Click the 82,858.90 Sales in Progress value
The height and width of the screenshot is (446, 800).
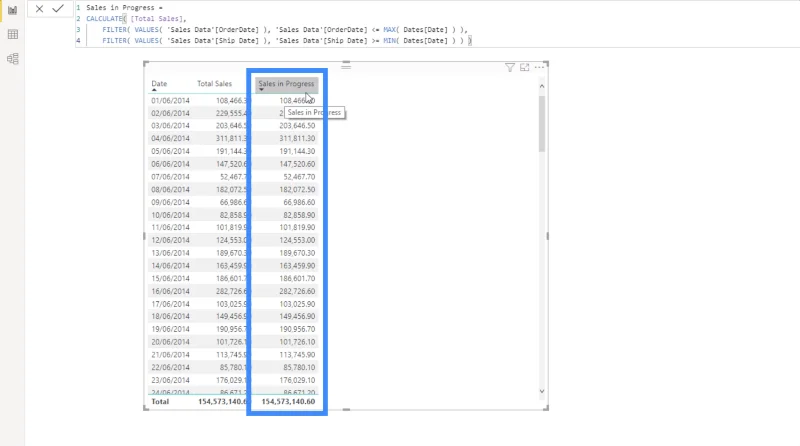299,215
